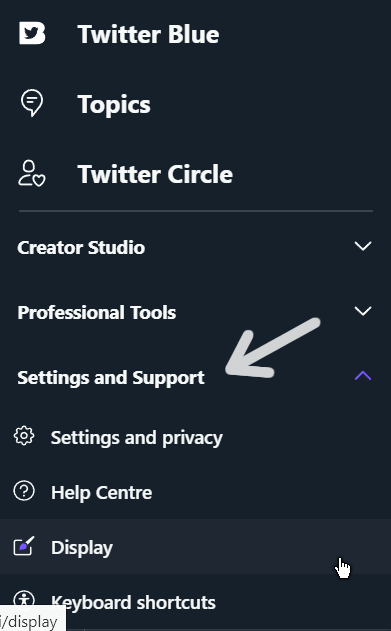Click the Professional Tools heading text
Viewport: 391px width, 631px height.
97,312
